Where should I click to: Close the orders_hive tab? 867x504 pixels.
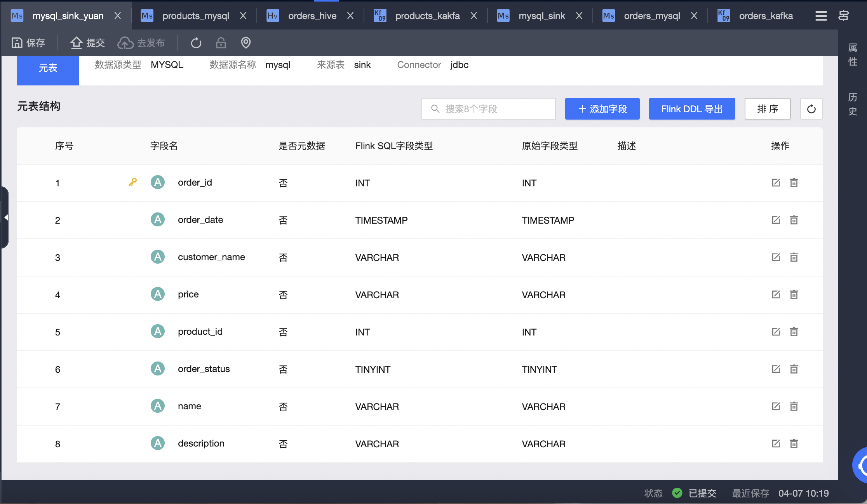(350, 16)
